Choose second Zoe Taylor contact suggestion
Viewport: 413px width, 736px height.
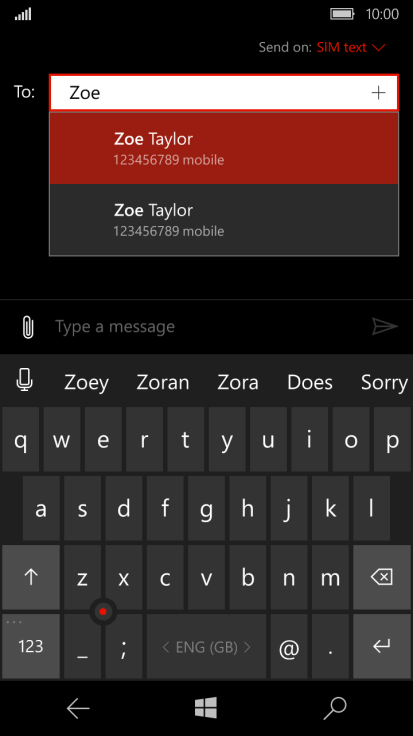coord(224,220)
